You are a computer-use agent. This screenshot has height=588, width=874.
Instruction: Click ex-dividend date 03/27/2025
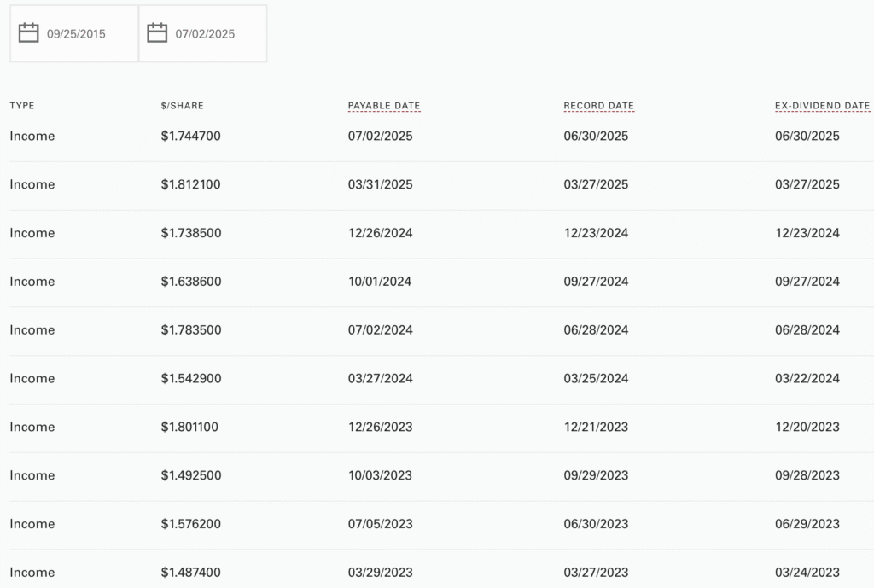[807, 184]
